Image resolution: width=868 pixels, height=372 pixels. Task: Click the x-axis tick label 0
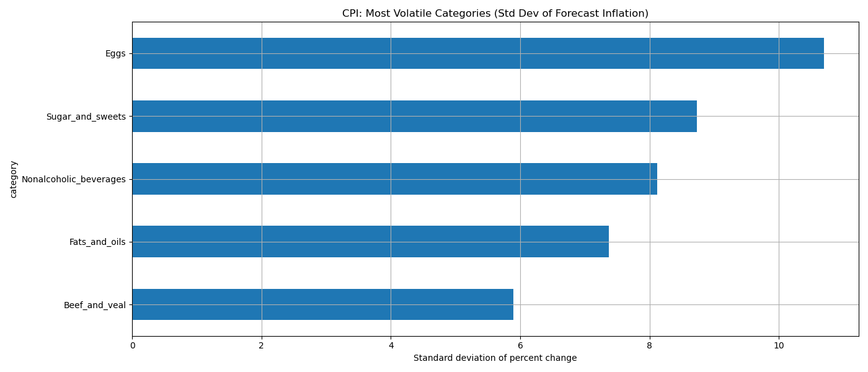tap(132, 346)
